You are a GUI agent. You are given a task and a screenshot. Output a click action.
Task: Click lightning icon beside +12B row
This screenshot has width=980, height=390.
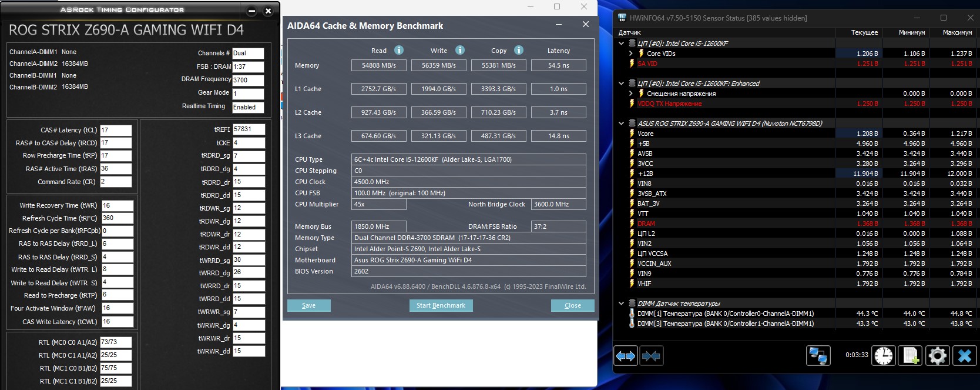(632, 174)
